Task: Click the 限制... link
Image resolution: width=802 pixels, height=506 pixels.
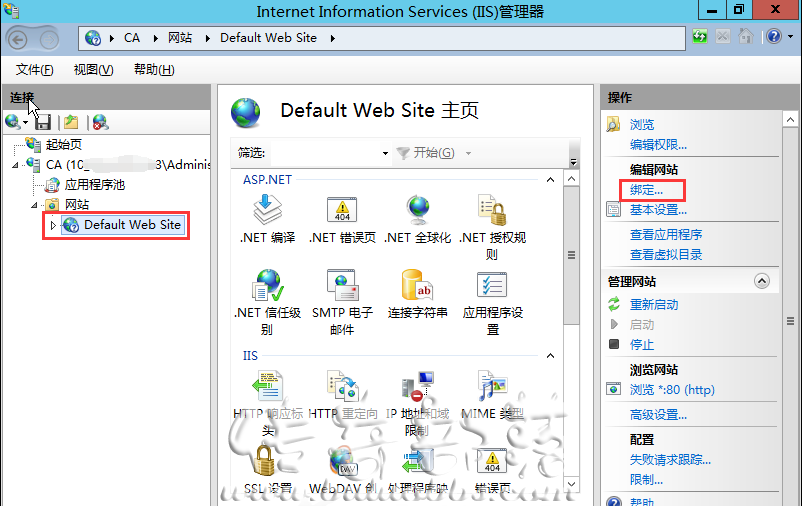Action: click(x=647, y=480)
